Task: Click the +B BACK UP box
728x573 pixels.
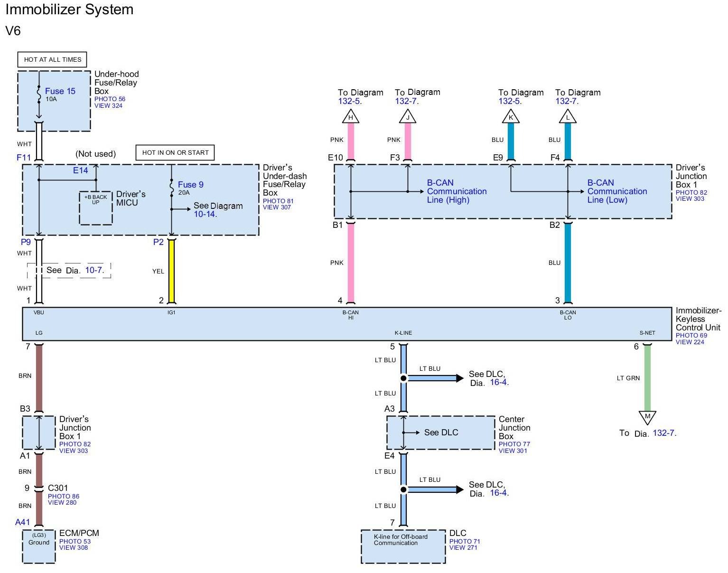Action: [x=96, y=208]
